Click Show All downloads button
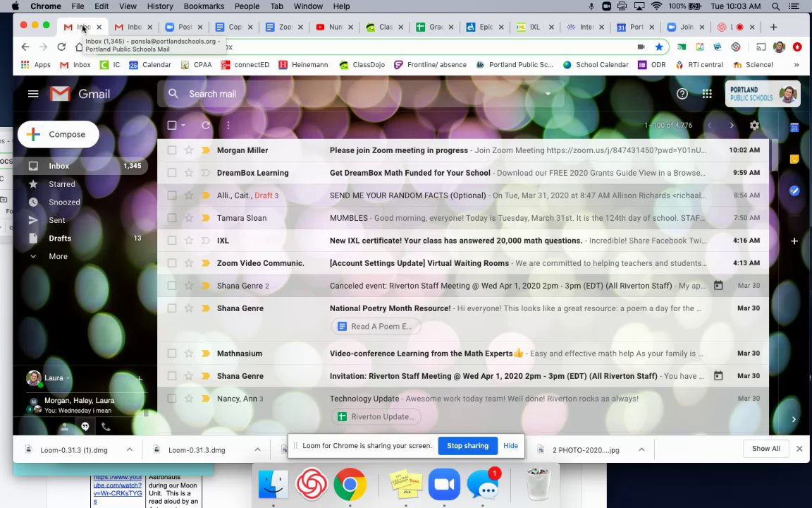This screenshot has width=812, height=508. pos(766,449)
